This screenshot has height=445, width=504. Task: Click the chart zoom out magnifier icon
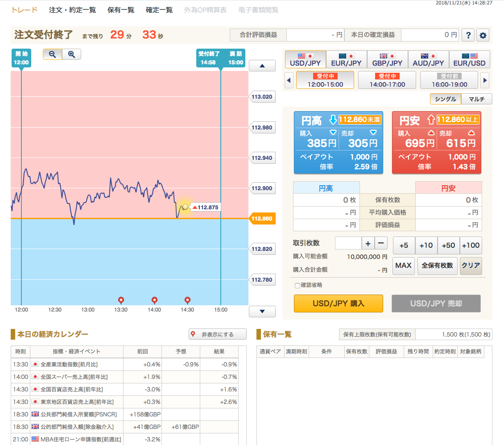(52, 54)
